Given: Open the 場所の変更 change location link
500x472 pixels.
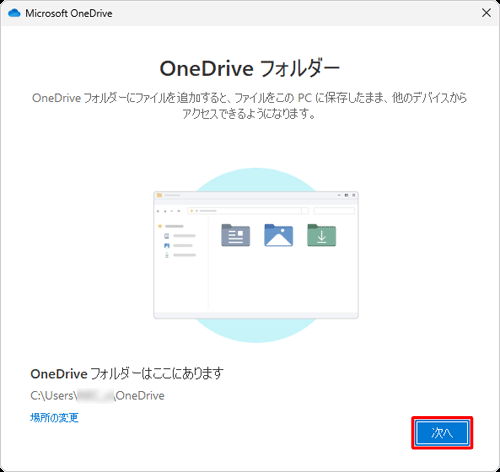Looking at the screenshot, I should pyautogui.click(x=54, y=418).
